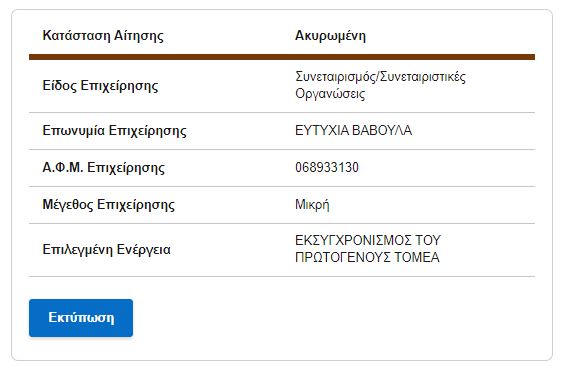Select the Μέγεθος Επιχείρησης label
The image size is (564, 377).
tap(109, 205)
